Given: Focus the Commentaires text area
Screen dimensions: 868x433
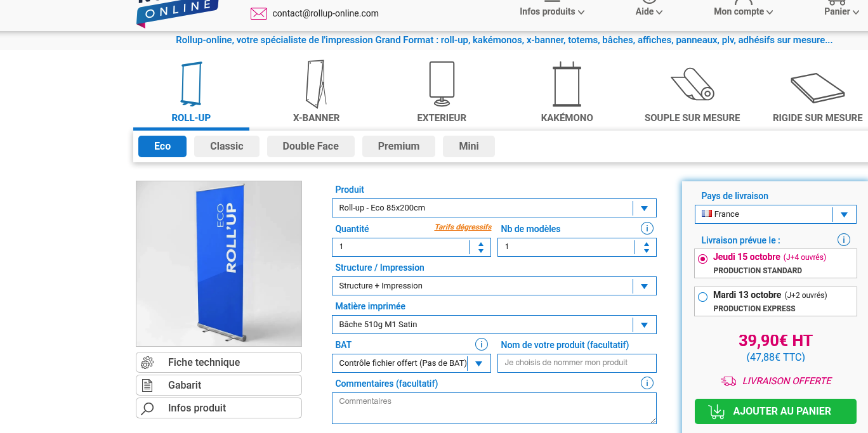Looking at the screenshot, I should point(494,408).
